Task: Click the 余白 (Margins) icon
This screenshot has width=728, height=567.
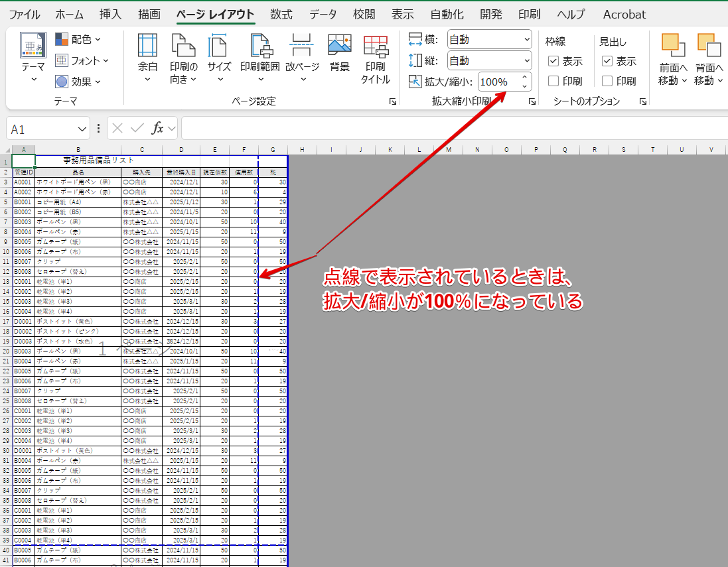Action: [x=147, y=46]
